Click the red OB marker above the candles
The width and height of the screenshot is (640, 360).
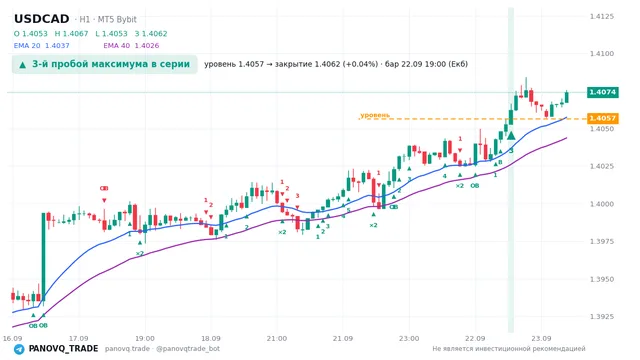104,189
